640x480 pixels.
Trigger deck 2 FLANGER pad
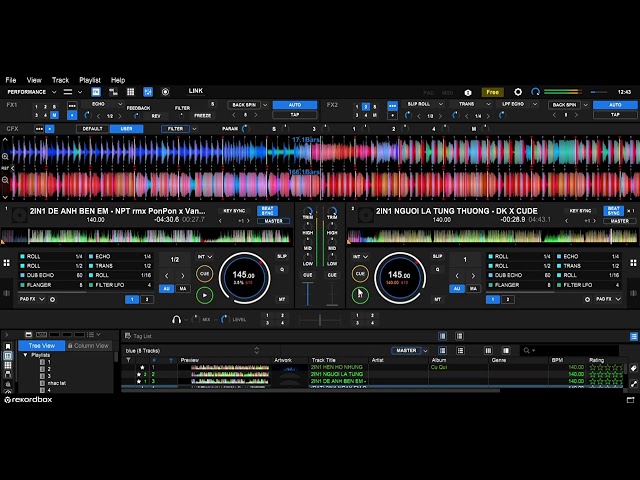coord(519,285)
